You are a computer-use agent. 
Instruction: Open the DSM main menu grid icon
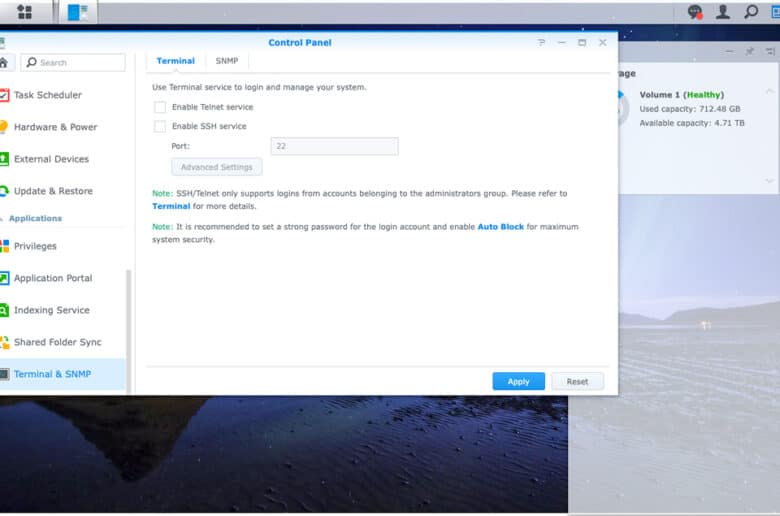[24, 12]
